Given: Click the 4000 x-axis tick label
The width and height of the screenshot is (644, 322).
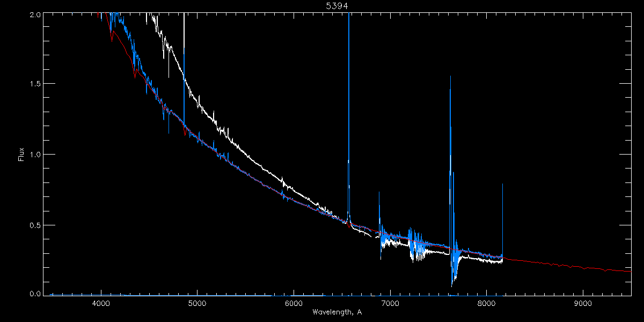Looking at the screenshot, I should click(x=101, y=303).
